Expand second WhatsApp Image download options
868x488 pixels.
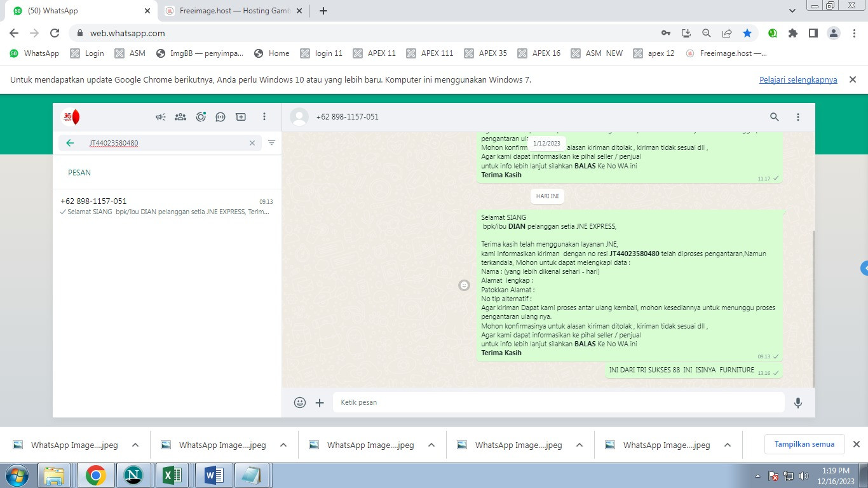283,445
